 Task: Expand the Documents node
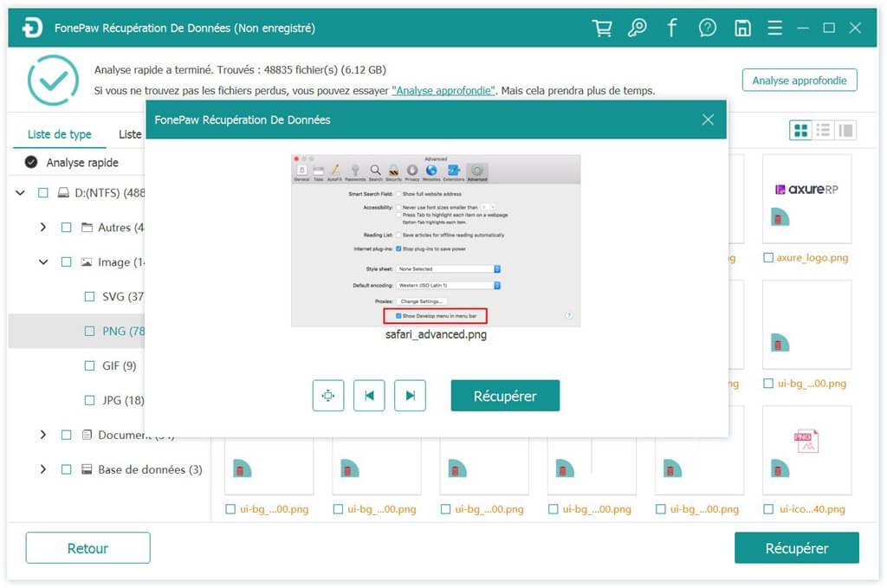(43, 435)
